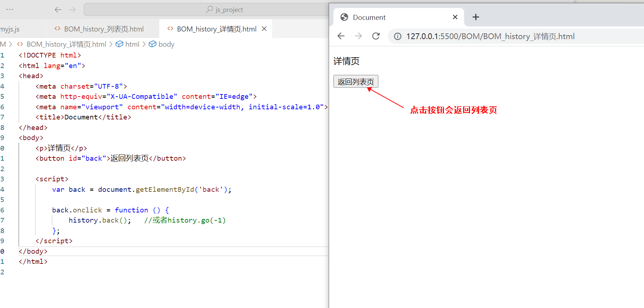Click the closing </body> tag line
Image resolution: width=644 pixels, height=308 pixels.
tap(33, 251)
